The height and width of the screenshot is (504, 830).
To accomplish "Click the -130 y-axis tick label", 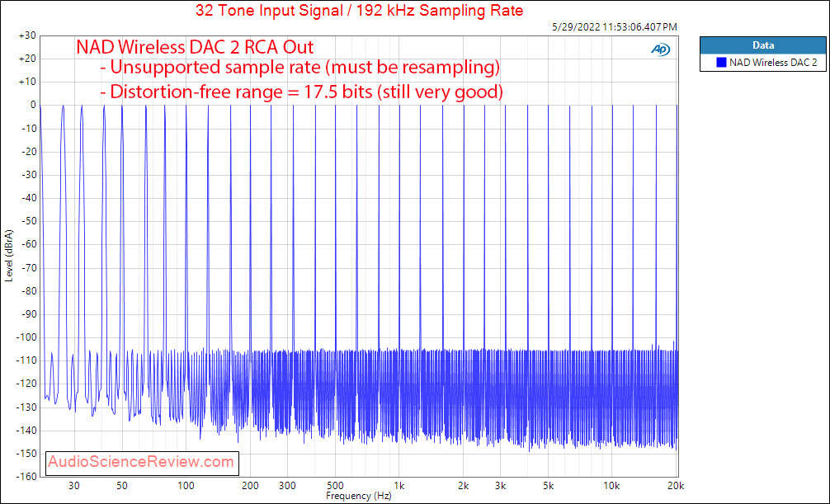I will 26,407.
